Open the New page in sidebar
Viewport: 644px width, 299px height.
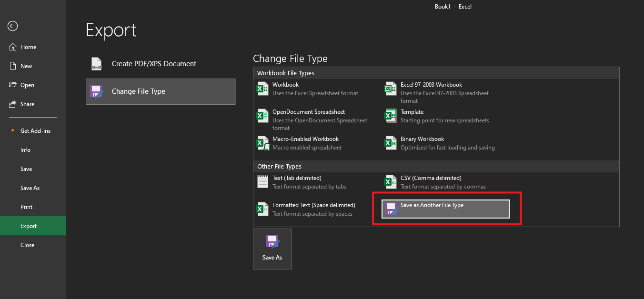tap(26, 66)
